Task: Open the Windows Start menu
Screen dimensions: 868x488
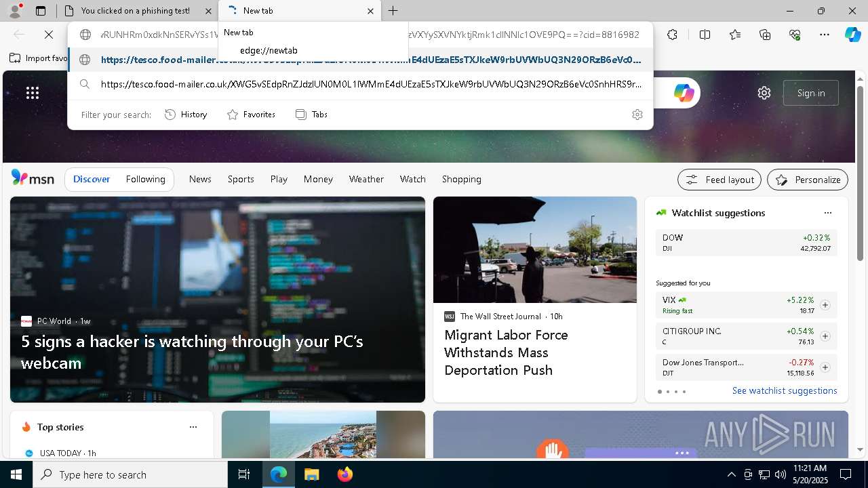Action: click(x=16, y=474)
